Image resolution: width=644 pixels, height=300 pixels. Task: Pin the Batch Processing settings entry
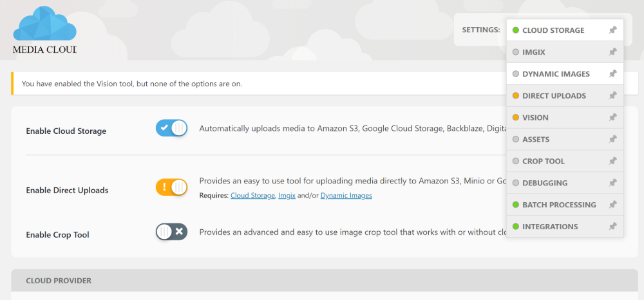(612, 204)
